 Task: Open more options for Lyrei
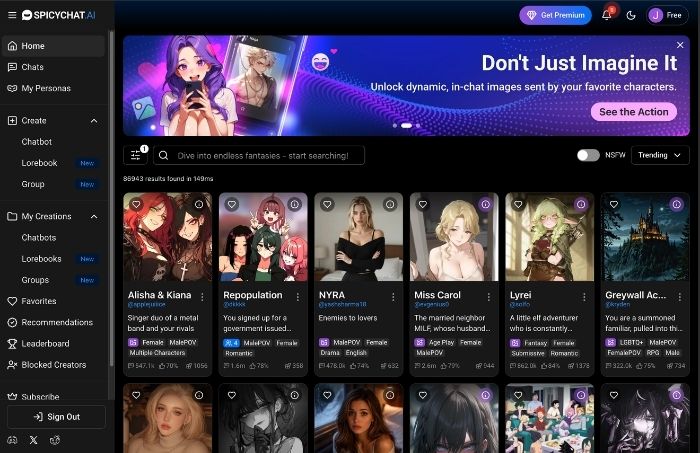click(584, 297)
